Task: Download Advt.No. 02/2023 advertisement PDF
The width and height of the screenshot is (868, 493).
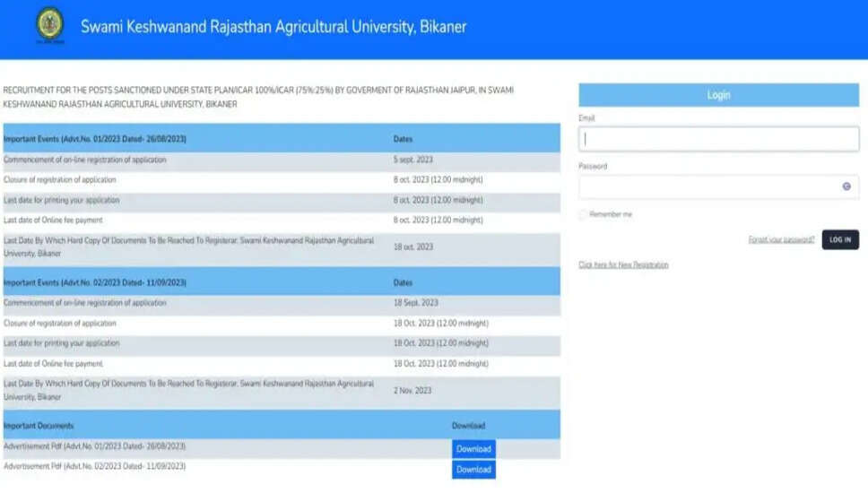Action: coord(473,470)
